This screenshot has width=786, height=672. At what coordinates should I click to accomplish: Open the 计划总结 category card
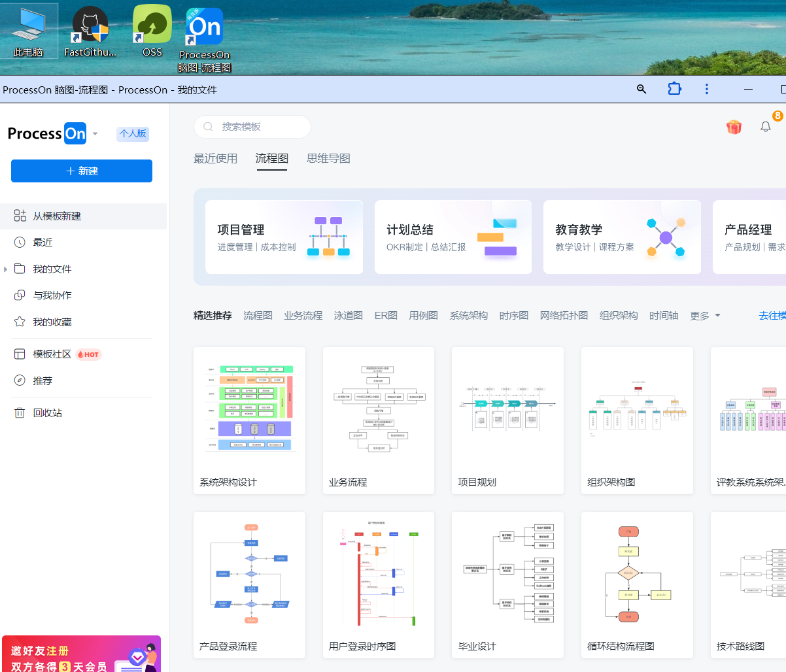coord(453,237)
